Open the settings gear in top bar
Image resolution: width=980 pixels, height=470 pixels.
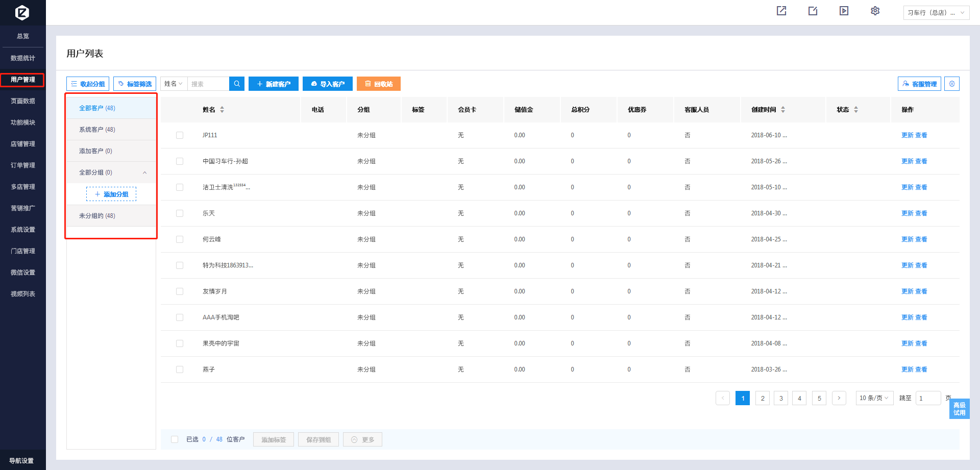coord(875,11)
